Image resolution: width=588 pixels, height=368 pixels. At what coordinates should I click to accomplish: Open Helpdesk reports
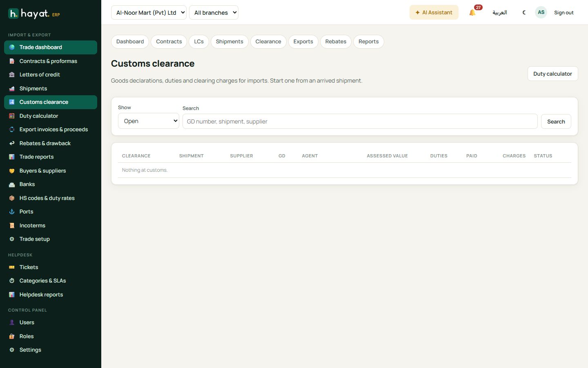pyautogui.click(x=51, y=294)
